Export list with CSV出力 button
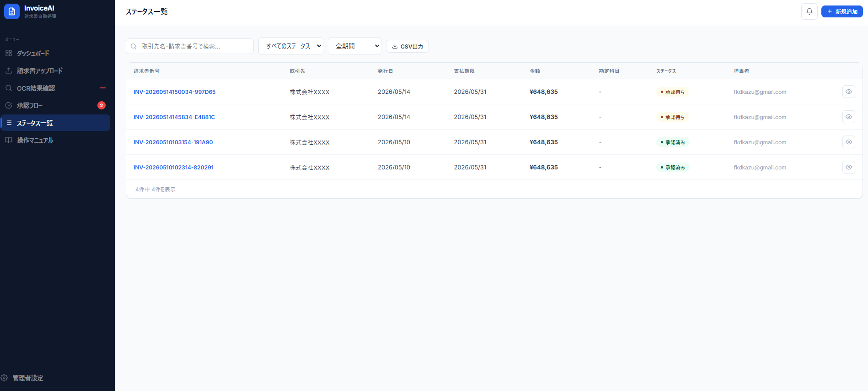The width and height of the screenshot is (868, 391). pyautogui.click(x=407, y=46)
